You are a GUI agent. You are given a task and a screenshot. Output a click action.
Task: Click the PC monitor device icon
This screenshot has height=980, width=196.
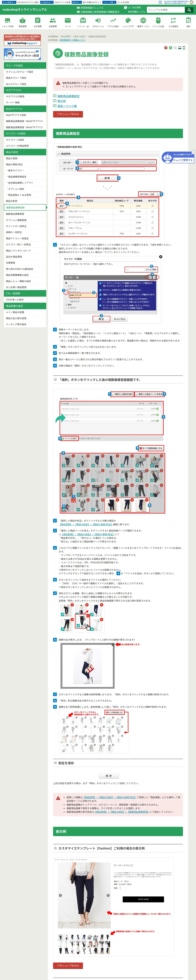180,48
